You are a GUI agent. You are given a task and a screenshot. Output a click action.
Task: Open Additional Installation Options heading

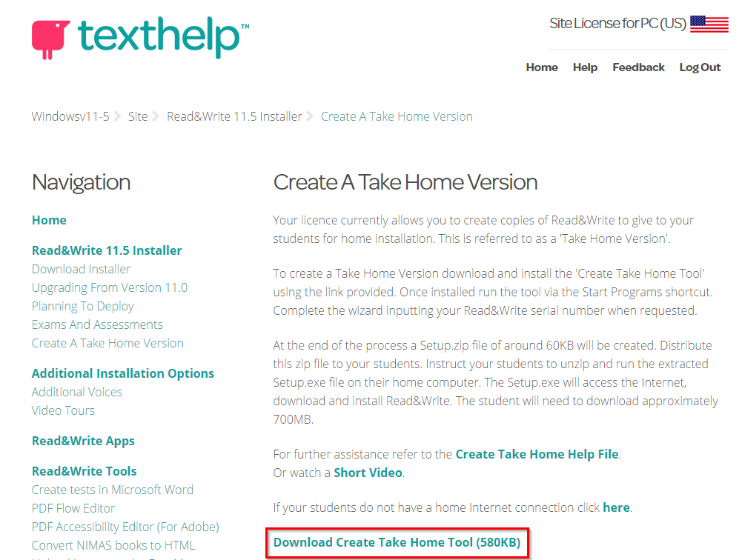(123, 373)
